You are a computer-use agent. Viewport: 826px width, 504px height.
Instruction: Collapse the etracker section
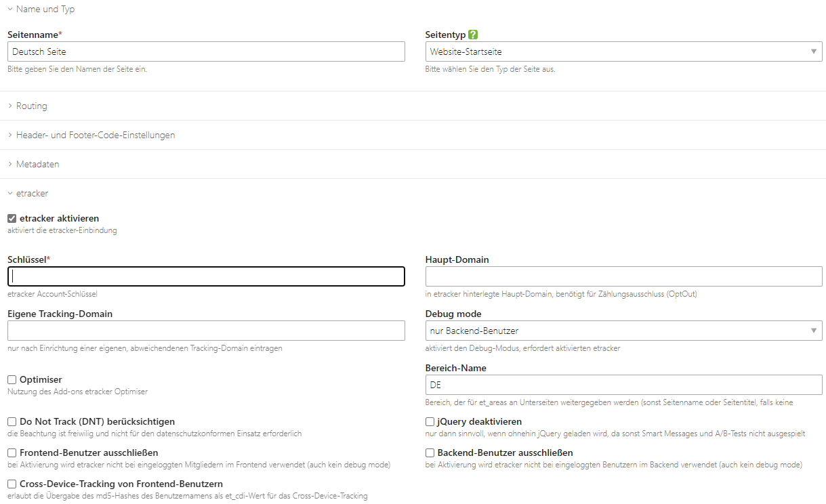[x=32, y=193]
